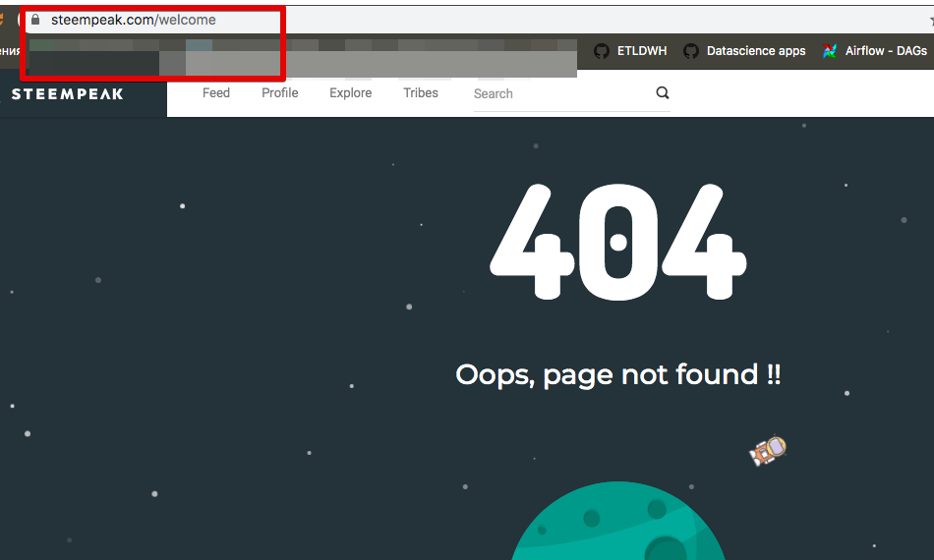Expand the Explore menu
Image resolution: width=934 pixels, height=560 pixels.
(351, 92)
